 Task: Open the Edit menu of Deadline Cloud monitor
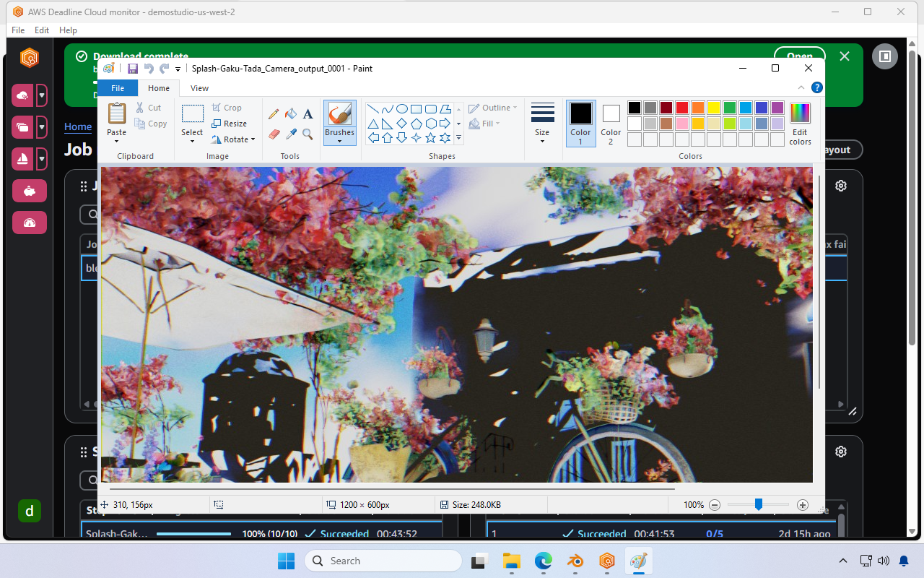(41, 30)
